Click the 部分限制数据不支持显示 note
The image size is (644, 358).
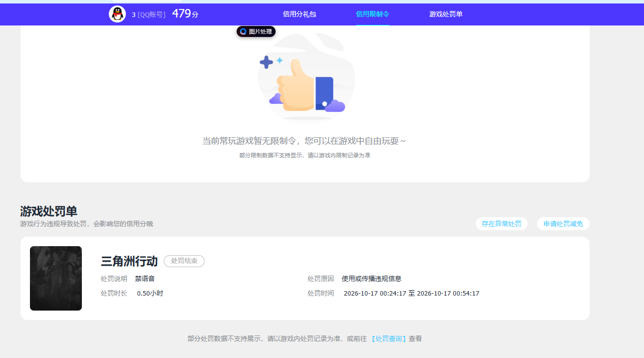click(305, 155)
